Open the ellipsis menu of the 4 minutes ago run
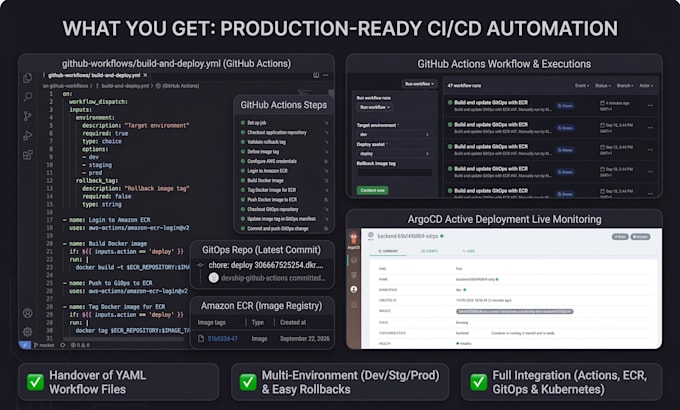 650,105
